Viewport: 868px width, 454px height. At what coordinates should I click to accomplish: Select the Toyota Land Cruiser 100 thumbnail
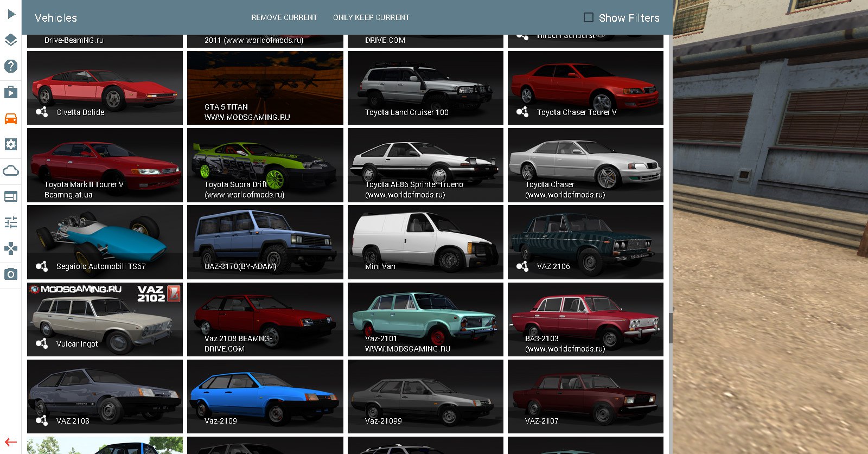click(x=425, y=88)
